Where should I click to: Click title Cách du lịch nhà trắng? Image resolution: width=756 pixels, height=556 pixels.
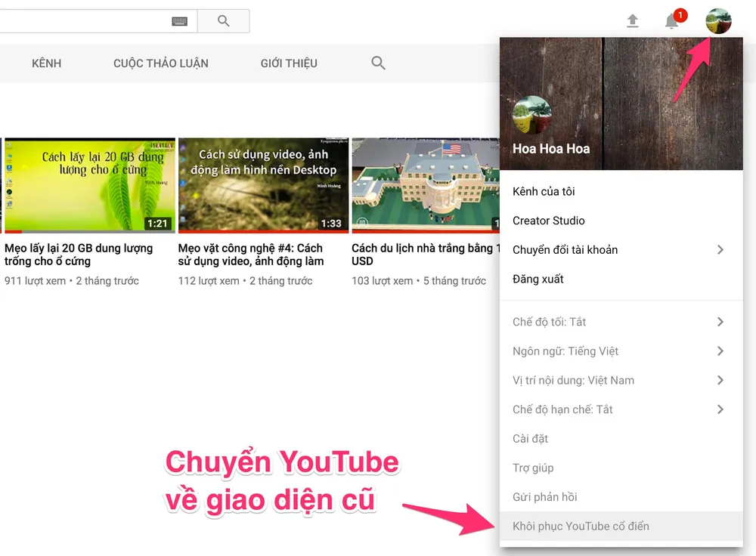pyautogui.click(x=426, y=255)
